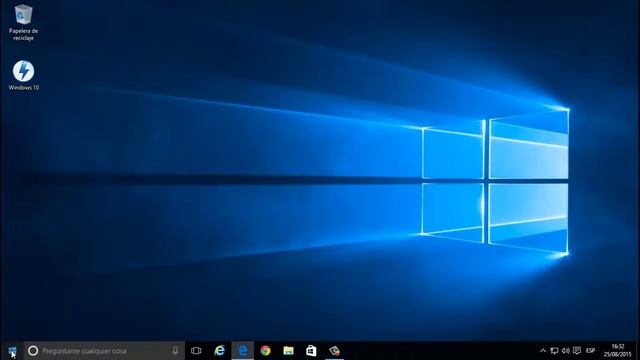Open the volume control

(x=565, y=351)
